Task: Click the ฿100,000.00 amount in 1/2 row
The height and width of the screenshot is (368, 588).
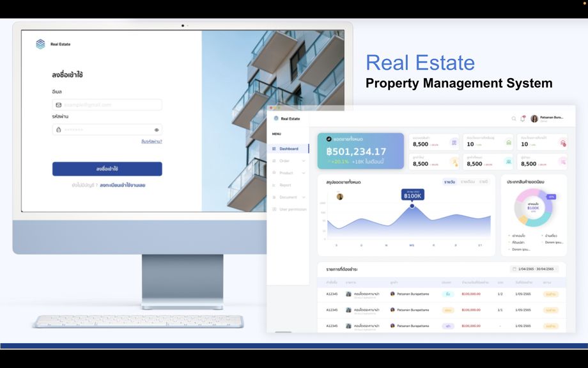Action: 471,294
